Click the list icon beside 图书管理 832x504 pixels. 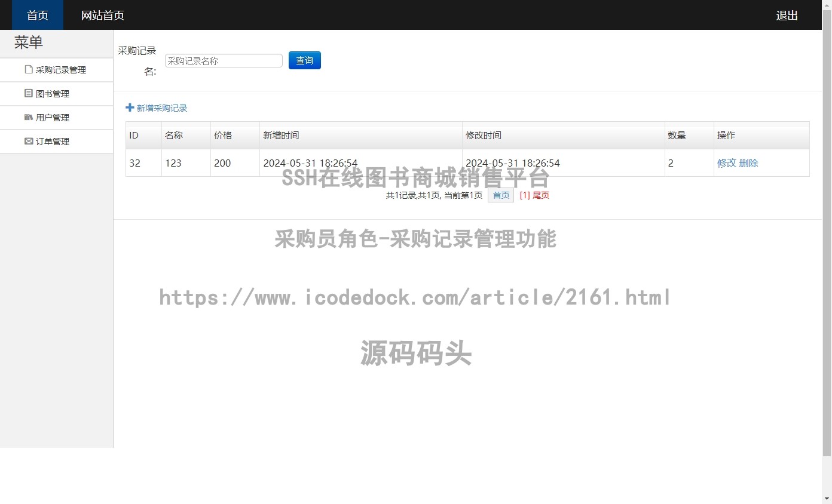28,93
